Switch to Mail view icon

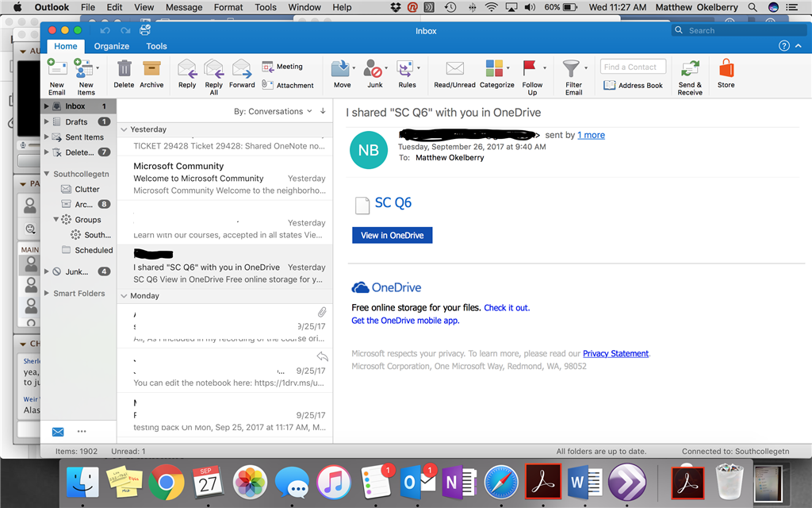pyautogui.click(x=58, y=432)
